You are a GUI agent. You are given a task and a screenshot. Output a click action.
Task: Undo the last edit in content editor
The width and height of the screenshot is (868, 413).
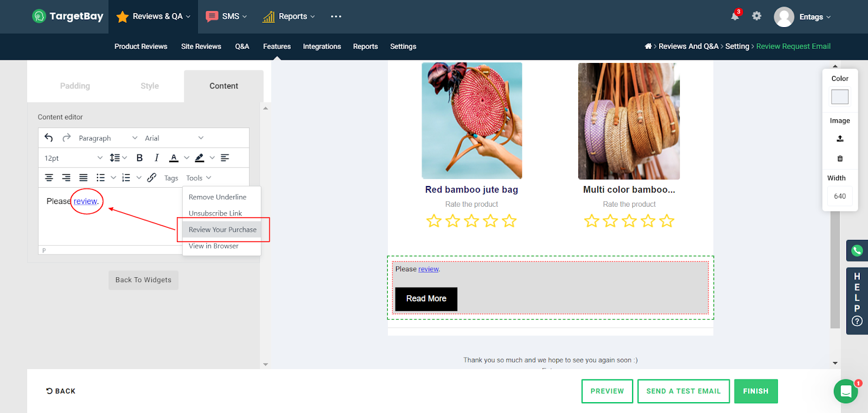click(49, 138)
